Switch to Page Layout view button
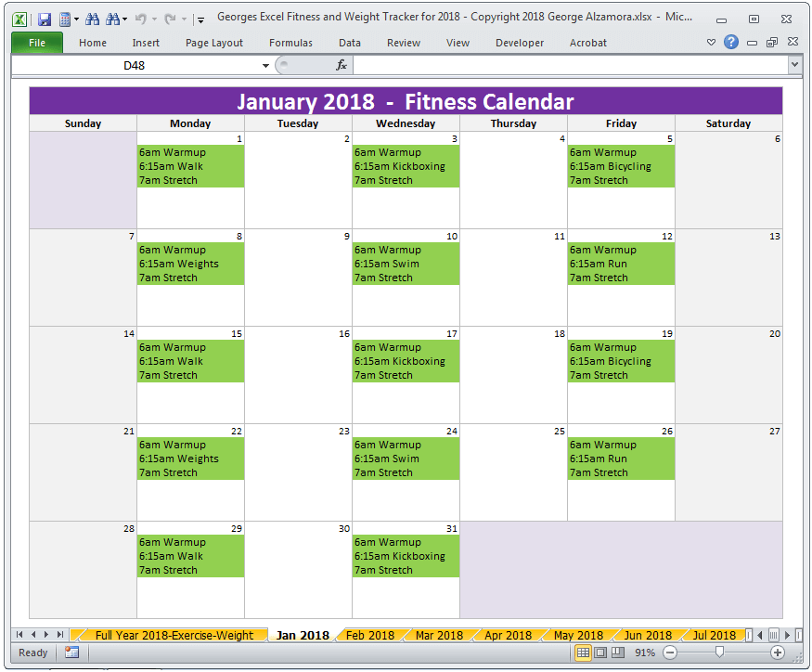This screenshot has width=812, height=672. pyautogui.click(x=600, y=653)
